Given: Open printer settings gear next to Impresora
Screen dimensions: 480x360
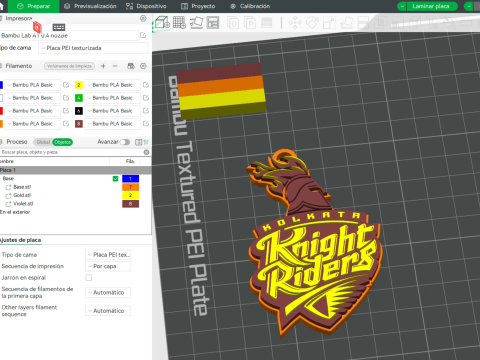Looking at the screenshot, I should coord(143,19).
